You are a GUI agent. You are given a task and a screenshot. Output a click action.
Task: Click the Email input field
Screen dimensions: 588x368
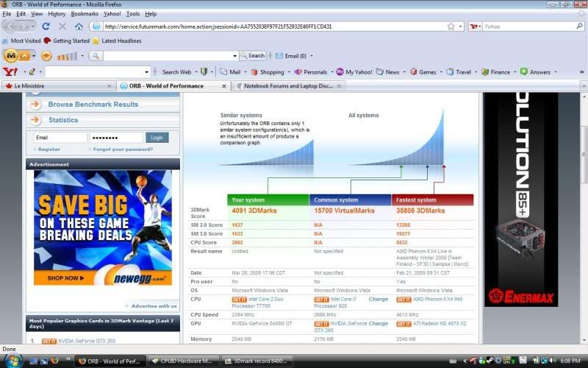click(60, 138)
